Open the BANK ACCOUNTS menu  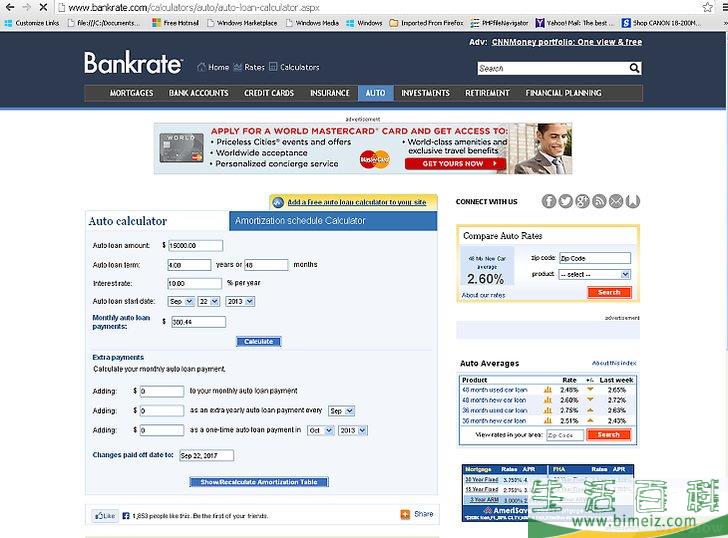199,93
